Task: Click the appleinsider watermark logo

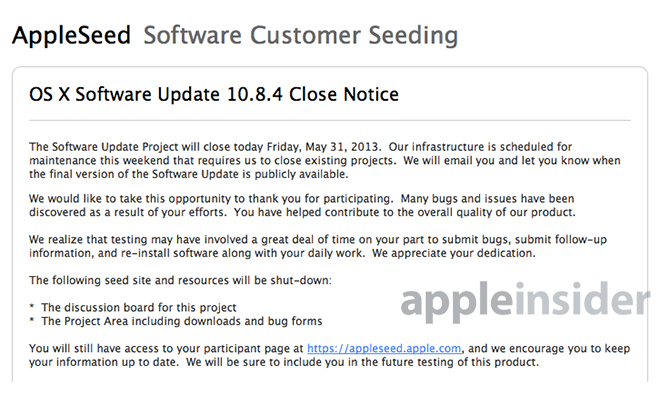Action: click(x=525, y=302)
